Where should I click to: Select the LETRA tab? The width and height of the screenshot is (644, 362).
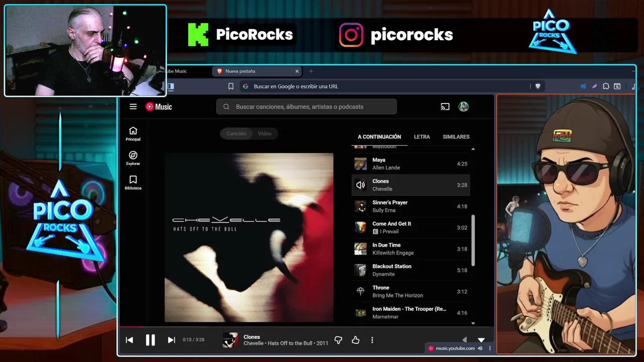[422, 137]
